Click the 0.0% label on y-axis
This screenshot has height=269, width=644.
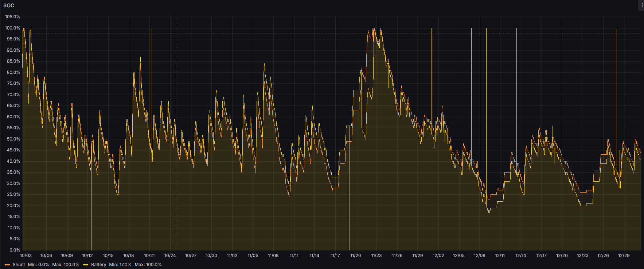15,250
